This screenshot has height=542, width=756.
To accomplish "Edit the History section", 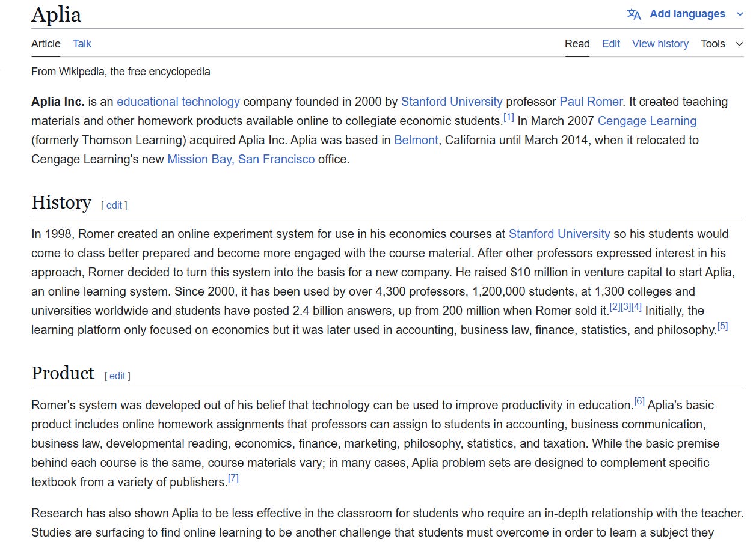I will [114, 205].
